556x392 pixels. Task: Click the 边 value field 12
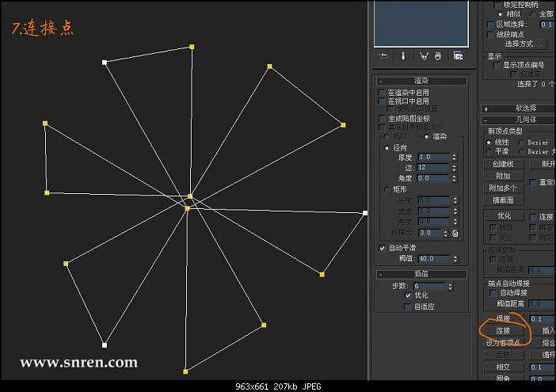tap(433, 167)
